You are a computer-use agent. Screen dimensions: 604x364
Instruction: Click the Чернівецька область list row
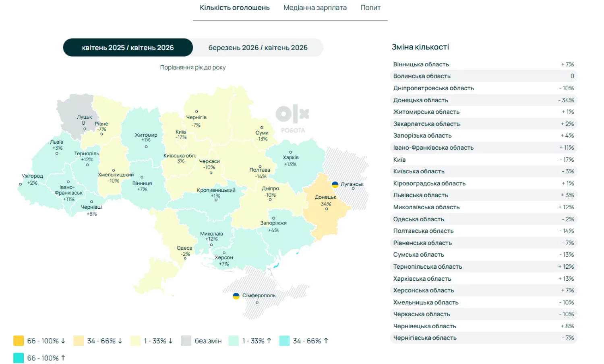click(484, 326)
